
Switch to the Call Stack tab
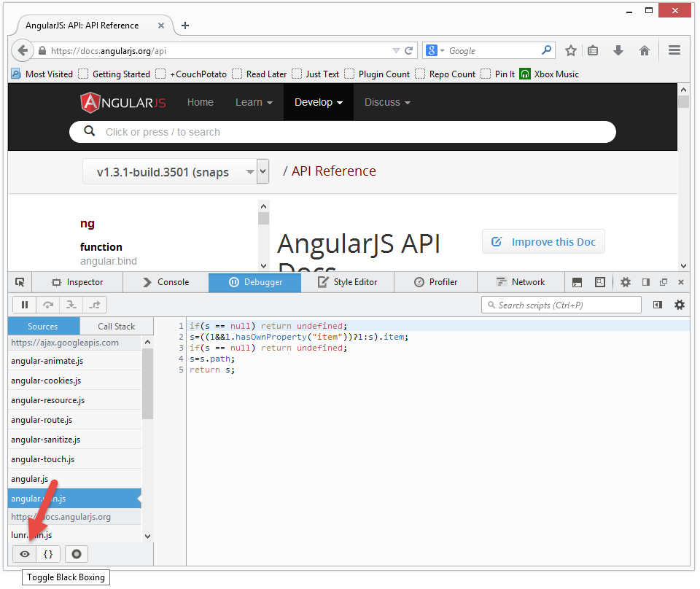[x=117, y=326]
